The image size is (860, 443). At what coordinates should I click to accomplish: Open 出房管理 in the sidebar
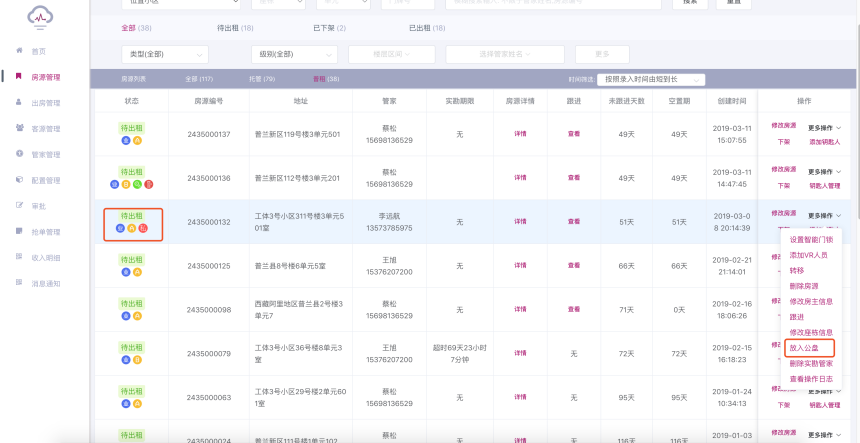pyautogui.click(x=46, y=103)
